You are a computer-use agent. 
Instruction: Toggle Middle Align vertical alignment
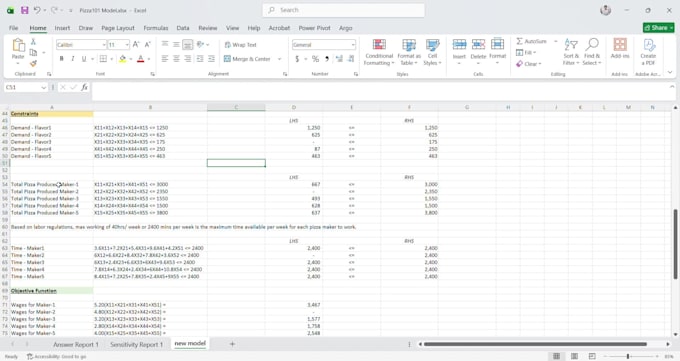click(176, 44)
